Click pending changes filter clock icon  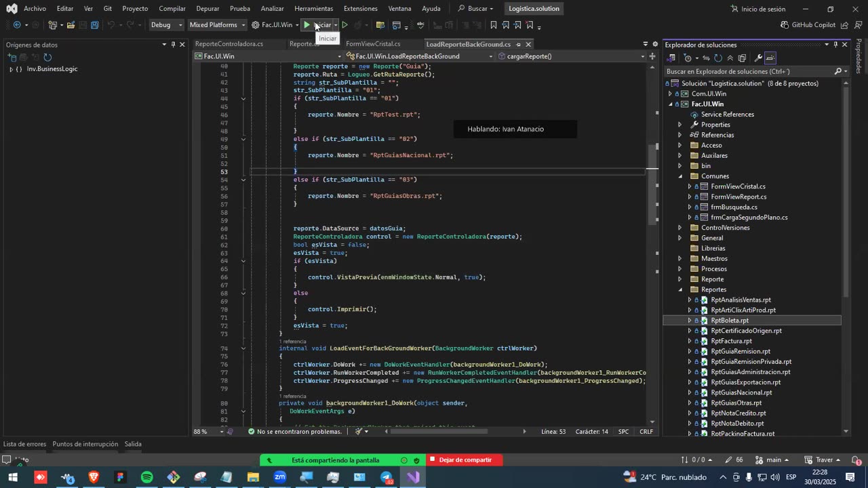click(x=689, y=58)
